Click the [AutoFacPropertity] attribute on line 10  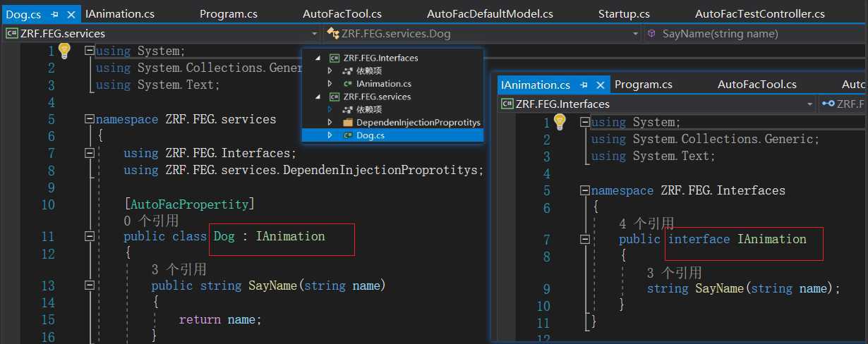(189, 204)
